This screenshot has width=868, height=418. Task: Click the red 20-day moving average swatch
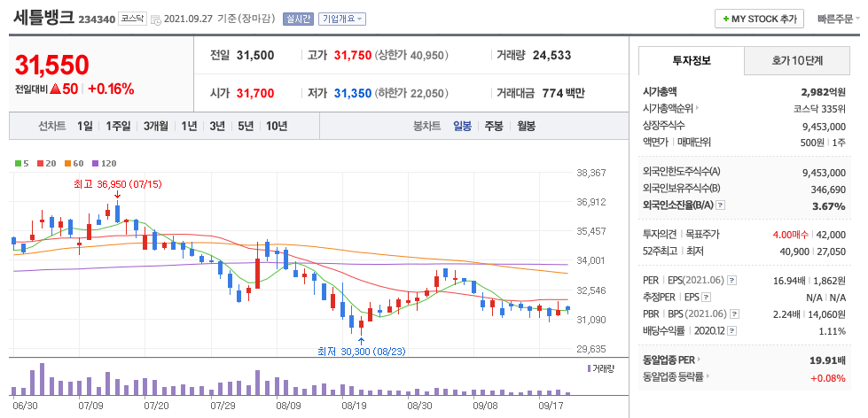[x=41, y=164]
